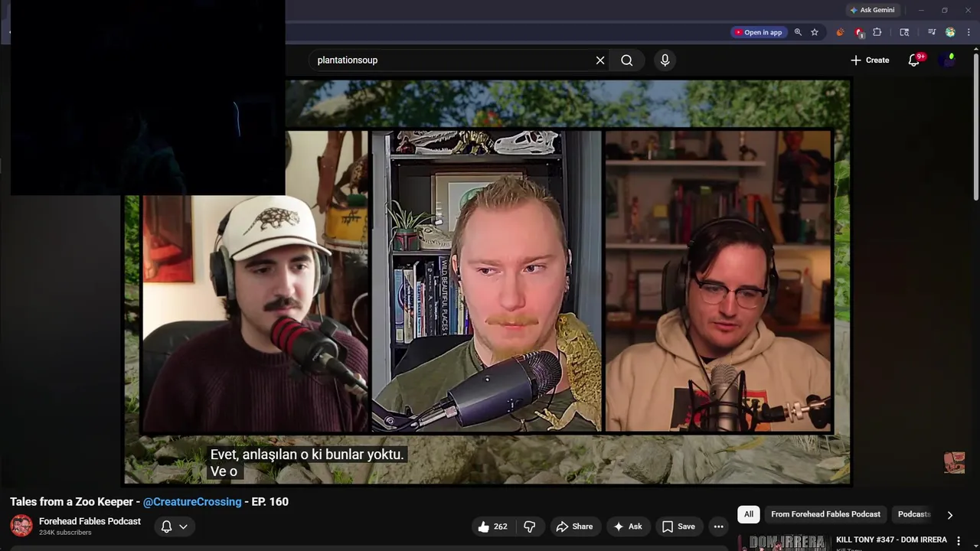Open the browser zoom magnifier icon
This screenshot has width=980, height=551.
798,32
